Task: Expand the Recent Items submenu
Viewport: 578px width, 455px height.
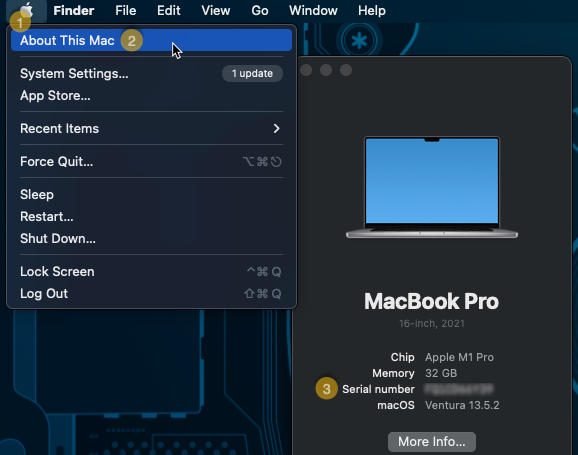Action: 152,128
